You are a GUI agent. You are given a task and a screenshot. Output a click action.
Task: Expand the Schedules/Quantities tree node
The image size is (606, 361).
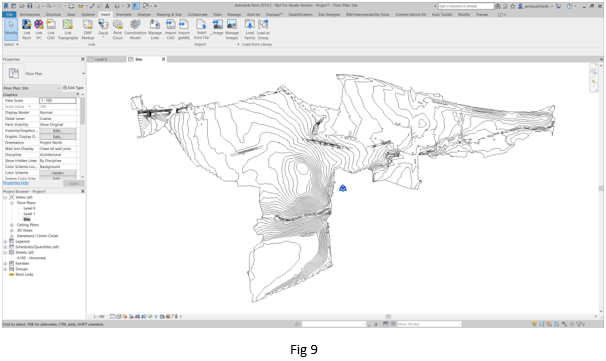point(5,247)
